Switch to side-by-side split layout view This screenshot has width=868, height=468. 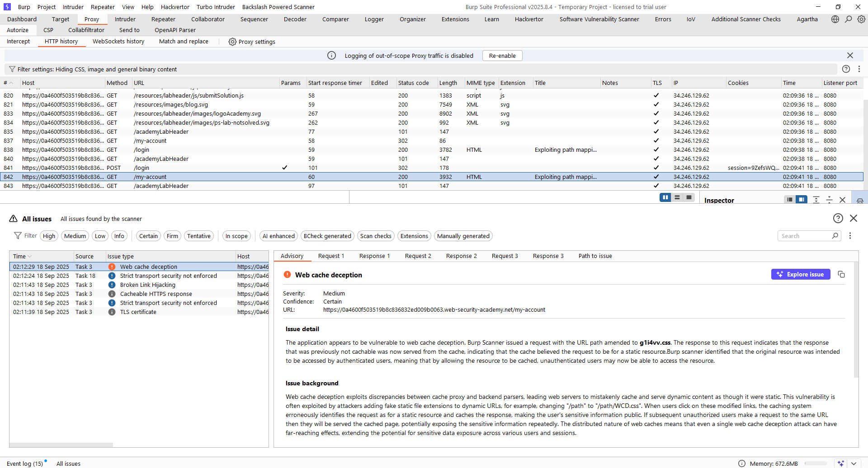(x=665, y=197)
